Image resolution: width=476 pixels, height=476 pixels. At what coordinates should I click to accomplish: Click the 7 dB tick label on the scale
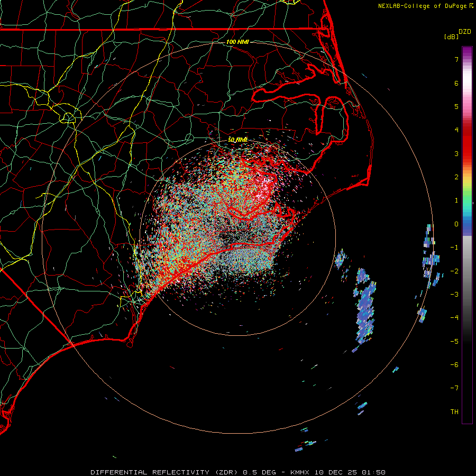456,59
